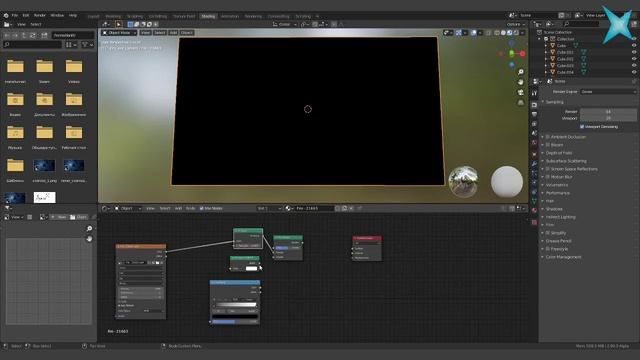Click the viewport Add menu button

click(x=173, y=33)
